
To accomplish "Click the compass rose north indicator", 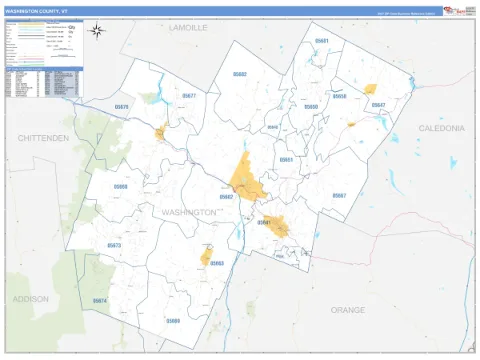I will (97, 31).
